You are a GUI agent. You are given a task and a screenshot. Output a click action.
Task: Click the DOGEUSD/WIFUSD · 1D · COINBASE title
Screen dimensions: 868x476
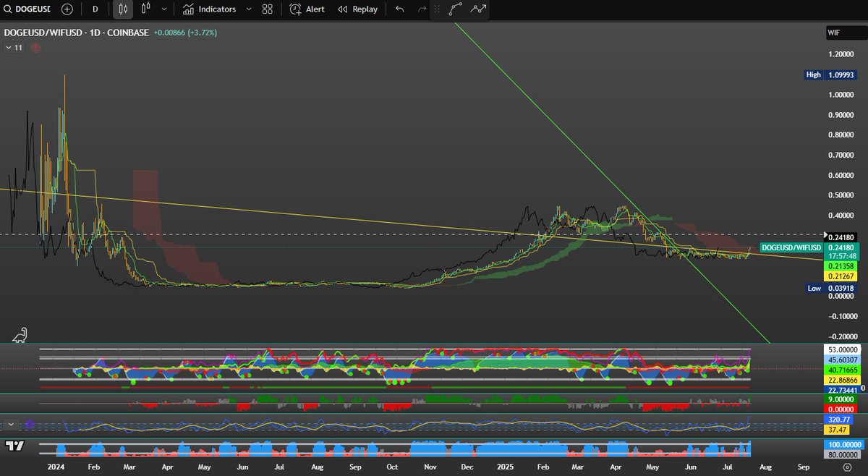point(76,33)
